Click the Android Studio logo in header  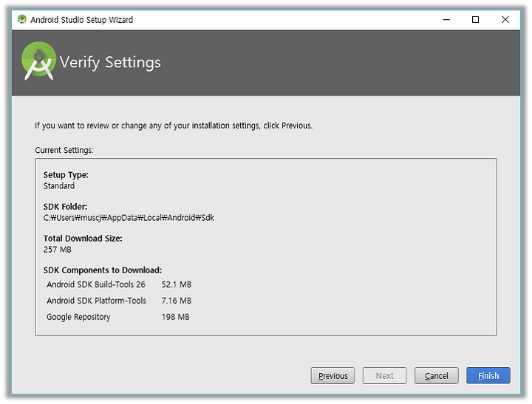38,61
